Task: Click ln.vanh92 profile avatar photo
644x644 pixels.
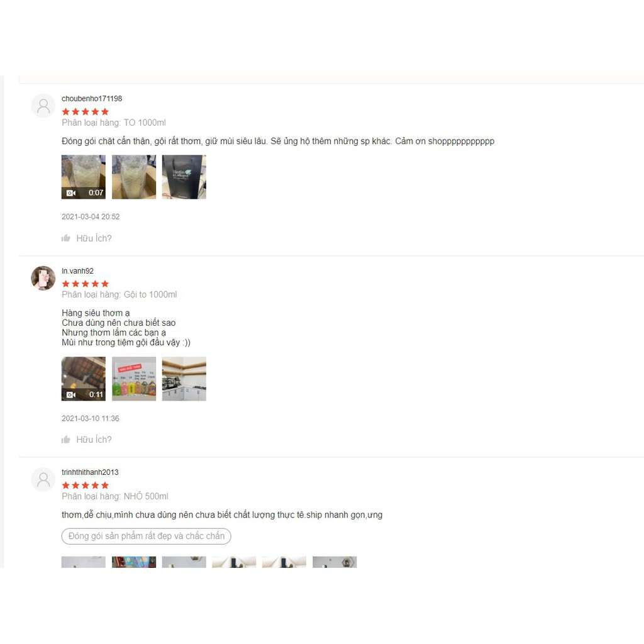Action: pos(43,278)
